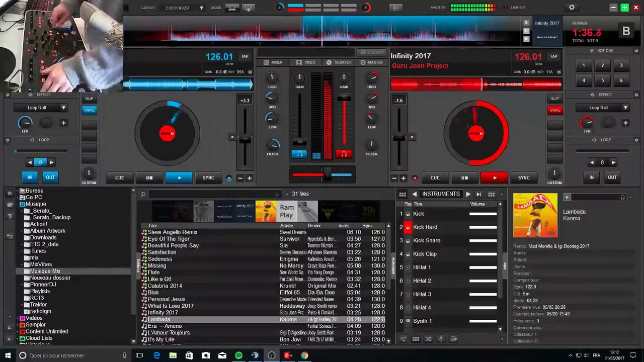Play the right deck

tap(495, 177)
